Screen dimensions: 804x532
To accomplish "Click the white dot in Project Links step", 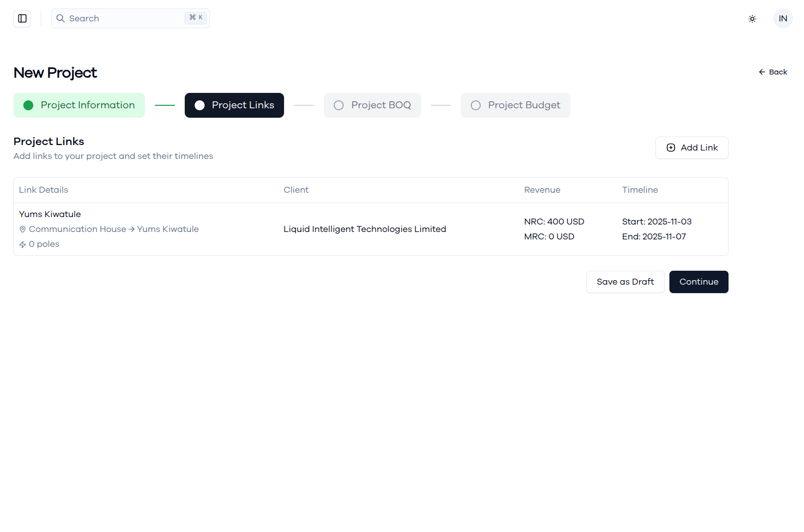I will click(200, 105).
